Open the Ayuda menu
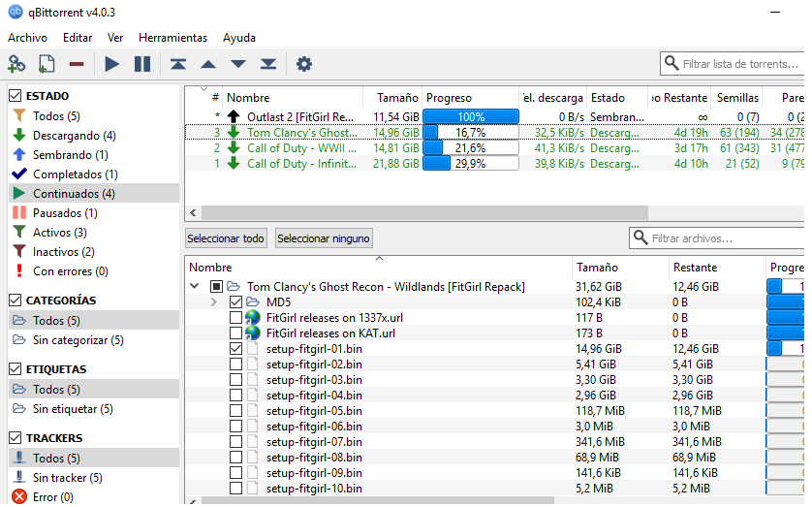The image size is (812, 507). tap(239, 38)
